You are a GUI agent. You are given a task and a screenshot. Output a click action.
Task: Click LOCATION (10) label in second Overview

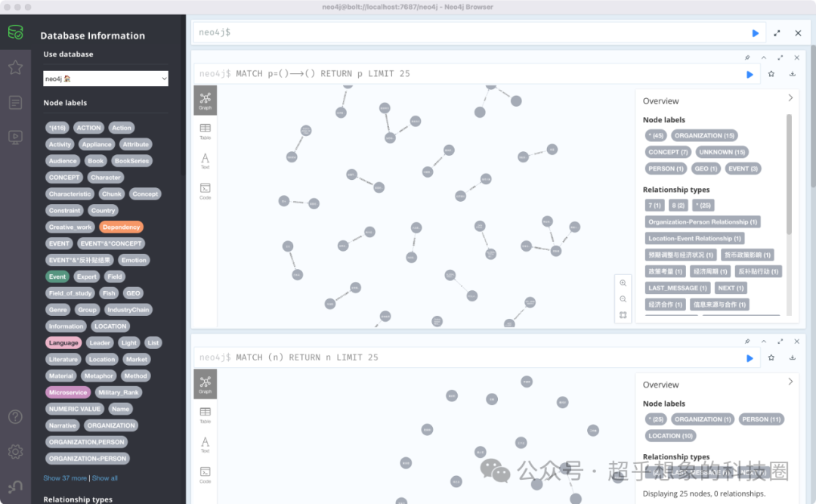pos(670,436)
